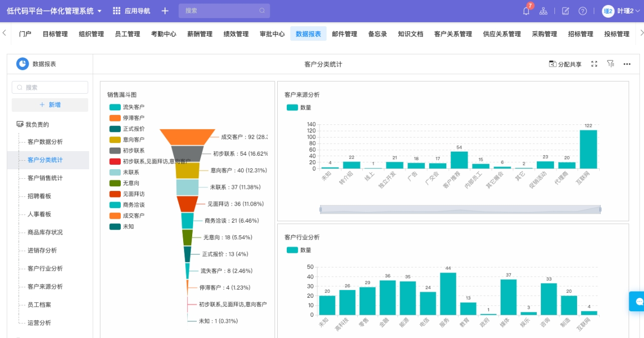
Task: Open the 审批中心 tab
Action: (x=272, y=34)
